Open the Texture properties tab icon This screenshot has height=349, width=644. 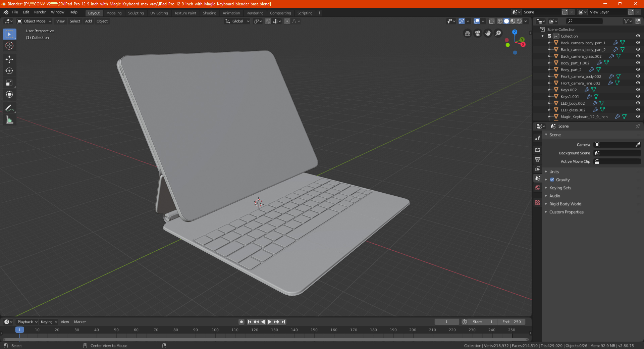tap(538, 202)
